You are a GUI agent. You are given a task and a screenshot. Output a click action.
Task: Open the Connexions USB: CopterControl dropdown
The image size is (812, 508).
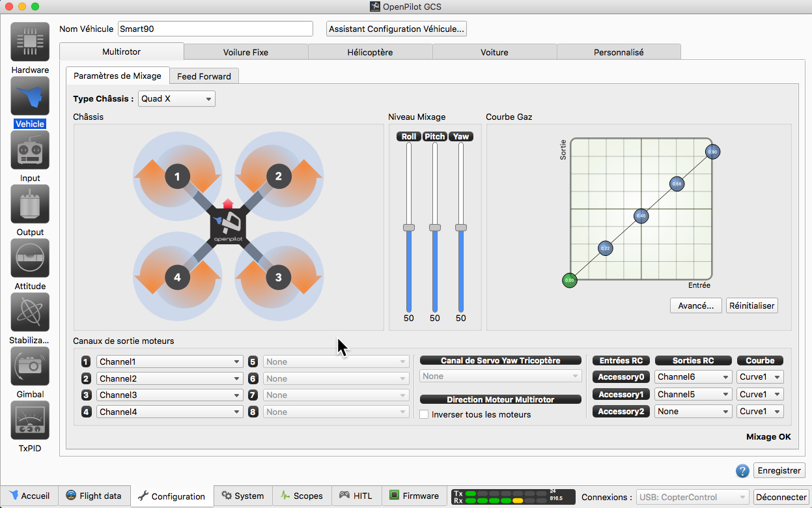[693, 497]
